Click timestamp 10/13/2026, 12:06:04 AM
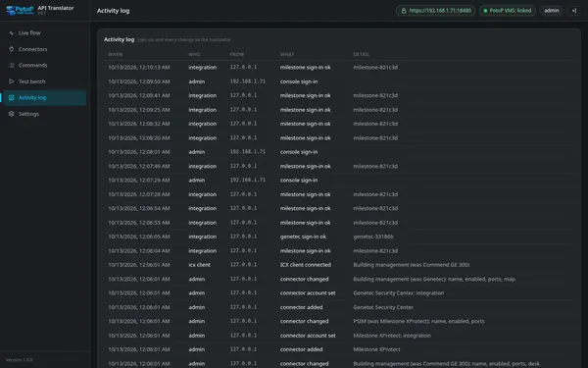The height and width of the screenshot is (368, 588). point(139,250)
